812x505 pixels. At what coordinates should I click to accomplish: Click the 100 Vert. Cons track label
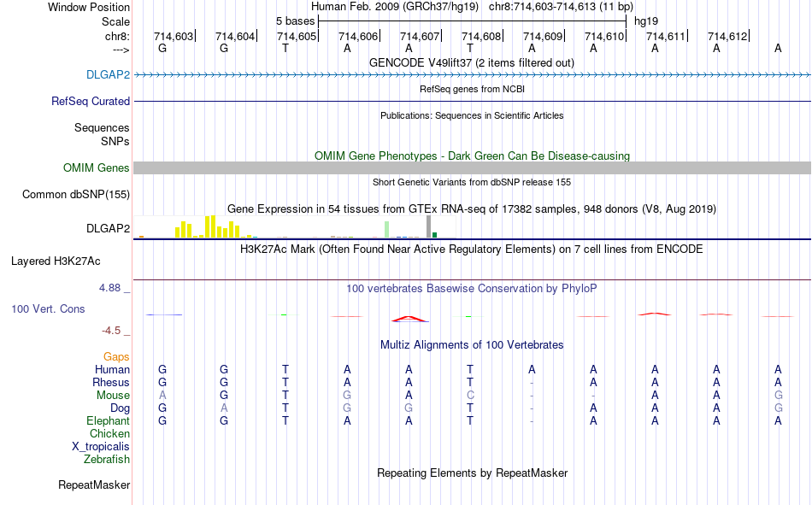point(48,308)
